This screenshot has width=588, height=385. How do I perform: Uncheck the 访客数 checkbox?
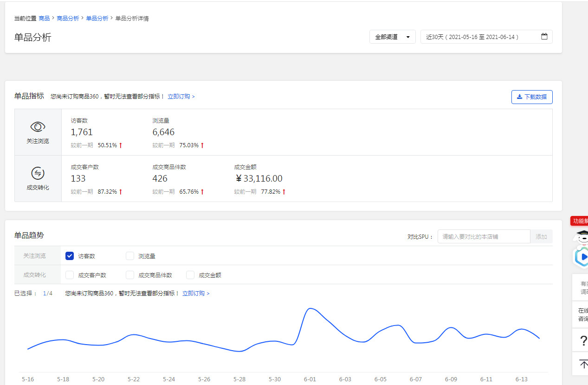tap(70, 256)
